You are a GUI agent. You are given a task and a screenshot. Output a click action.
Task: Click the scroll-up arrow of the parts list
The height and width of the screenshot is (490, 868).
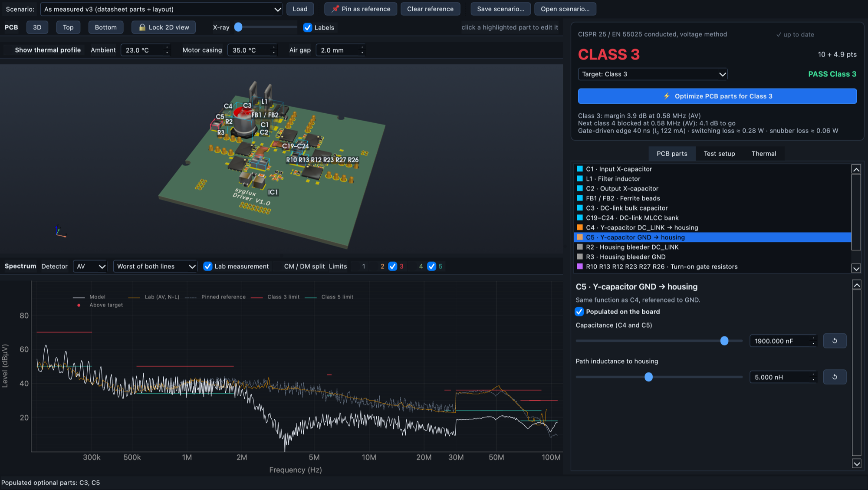point(856,169)
